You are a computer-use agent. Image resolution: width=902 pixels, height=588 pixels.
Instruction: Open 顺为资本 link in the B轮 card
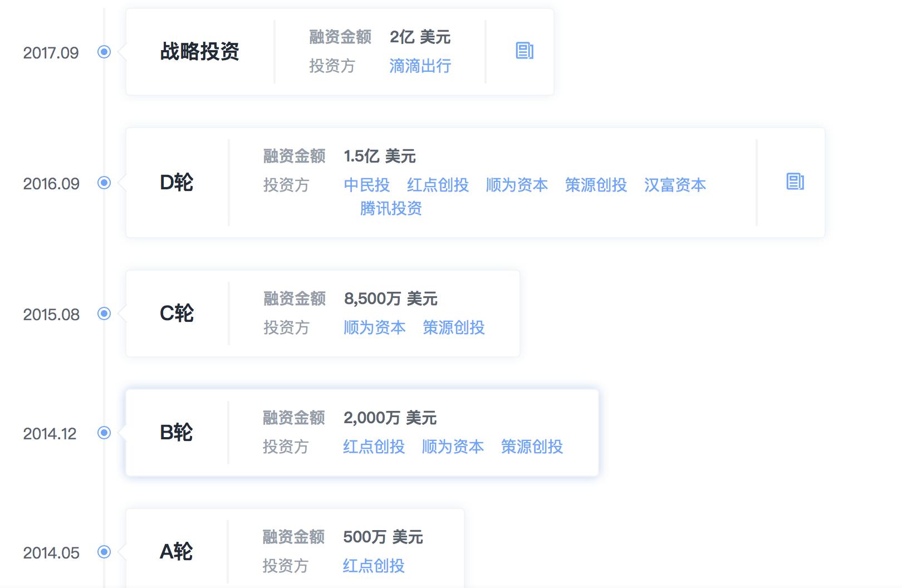453,447
